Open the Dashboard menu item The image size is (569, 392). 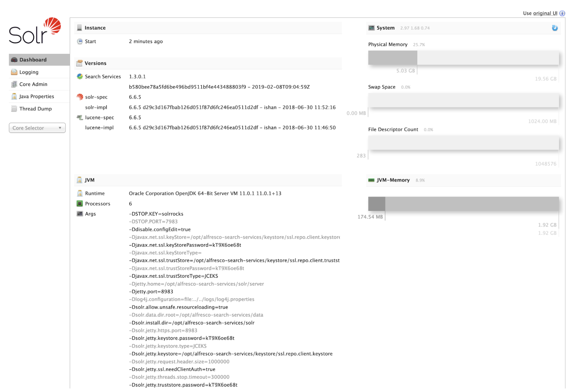click(x=33, y=60)
